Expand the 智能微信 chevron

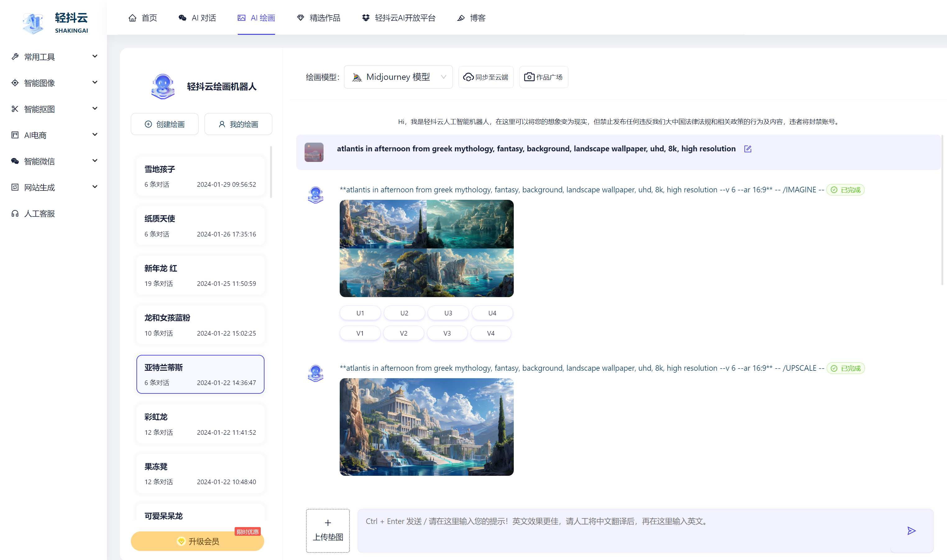pos(95,160)
